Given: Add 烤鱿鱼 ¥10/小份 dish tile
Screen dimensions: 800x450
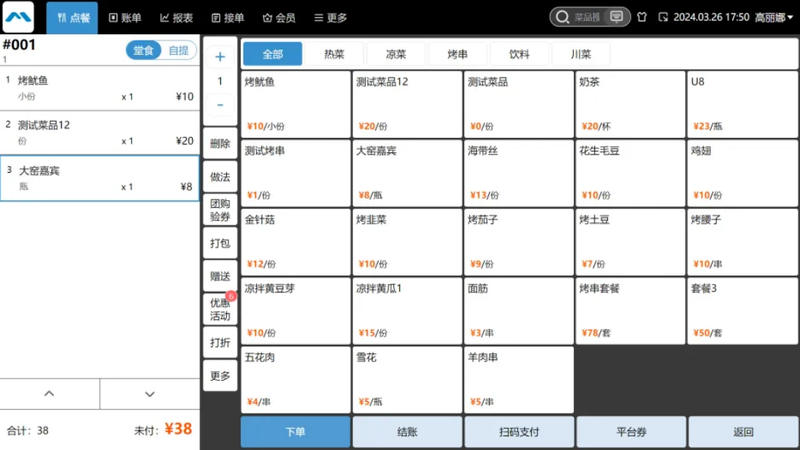Looking at the screenshot, I should (295, 105).
